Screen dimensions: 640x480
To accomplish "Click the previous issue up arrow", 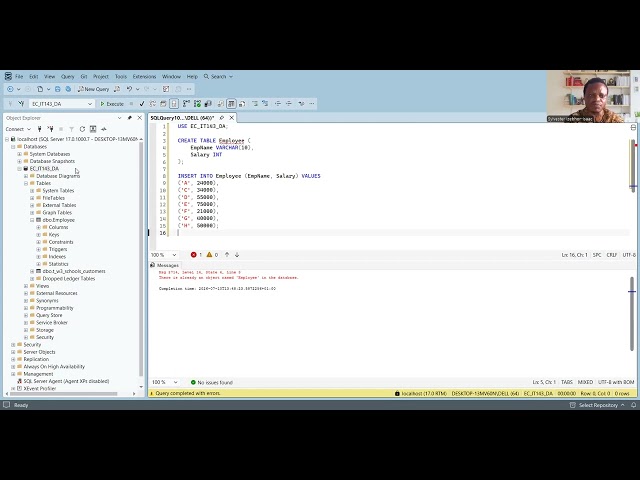I will pyautogui.click(x=227, y=255).
